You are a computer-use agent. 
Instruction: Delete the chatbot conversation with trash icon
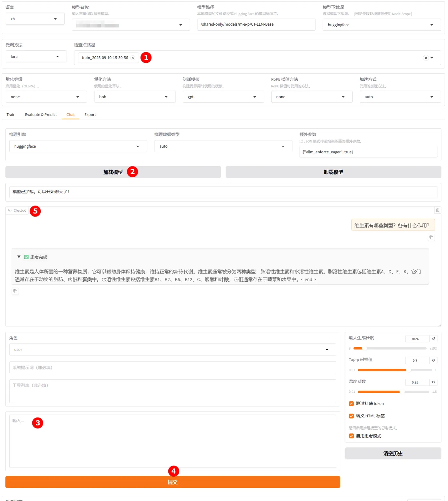pos(438,210)
